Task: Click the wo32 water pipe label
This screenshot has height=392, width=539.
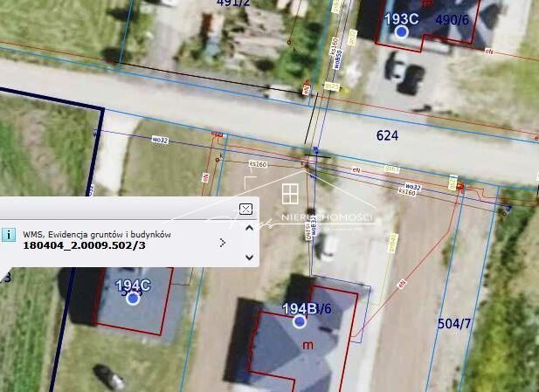Action: (x=159, y=139)
